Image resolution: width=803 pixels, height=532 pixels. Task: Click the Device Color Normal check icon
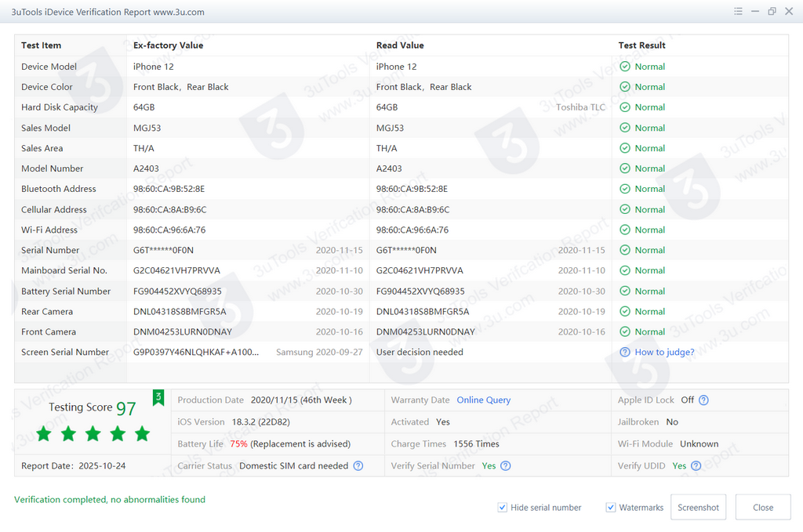pos(625,87)
